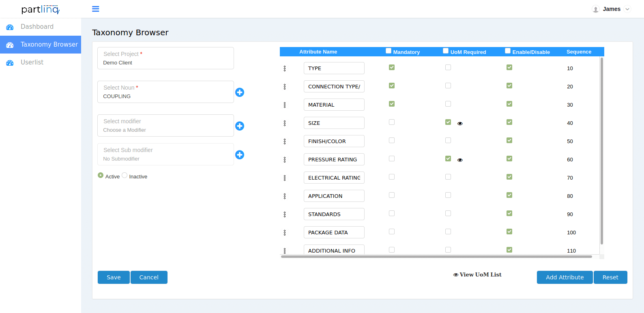Viewport: 644px width, 313px height.
Task: Click the drag handle of ADDITIONAL INFO row
Action: [285, 251]
